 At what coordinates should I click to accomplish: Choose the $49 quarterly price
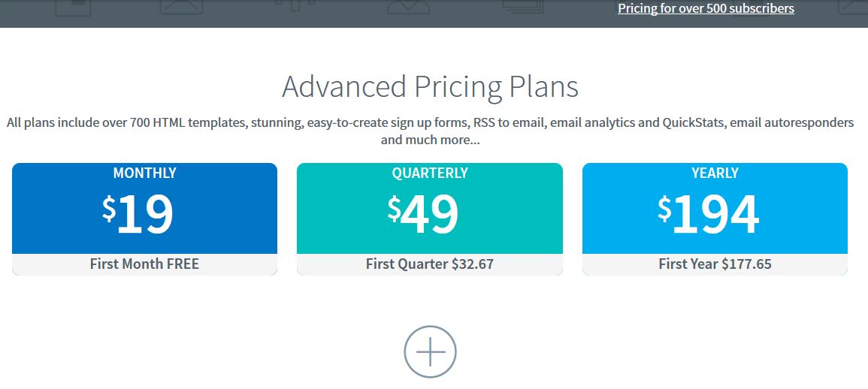coord(423,215)
